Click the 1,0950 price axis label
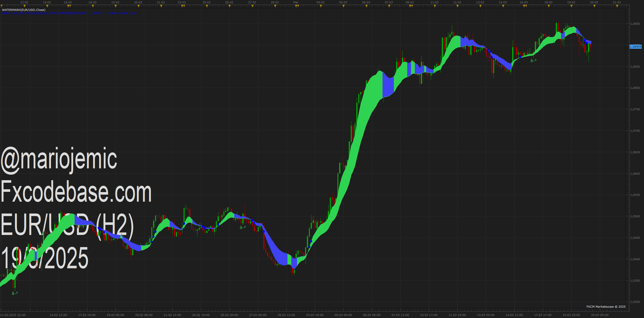644x318 pixels. [x=635, y=24]
